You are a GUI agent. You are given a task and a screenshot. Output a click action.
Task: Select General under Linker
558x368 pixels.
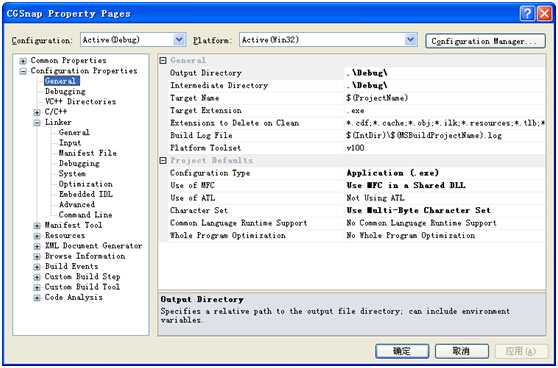point(74,132)
